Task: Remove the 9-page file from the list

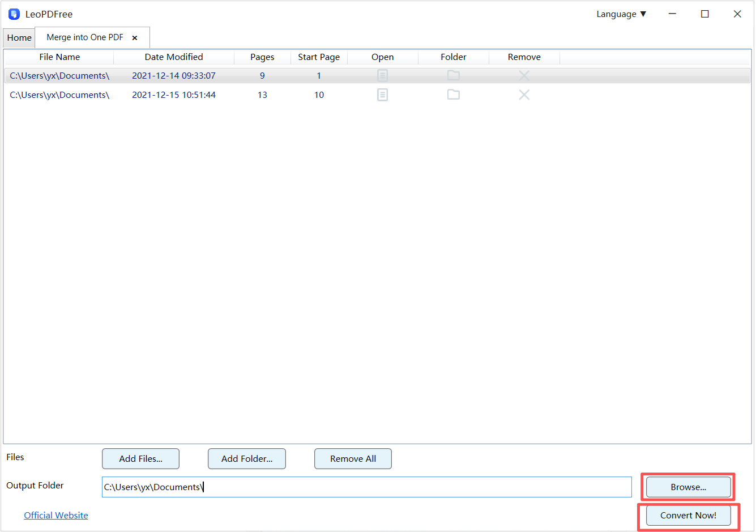Action: [x=524, y=75]
